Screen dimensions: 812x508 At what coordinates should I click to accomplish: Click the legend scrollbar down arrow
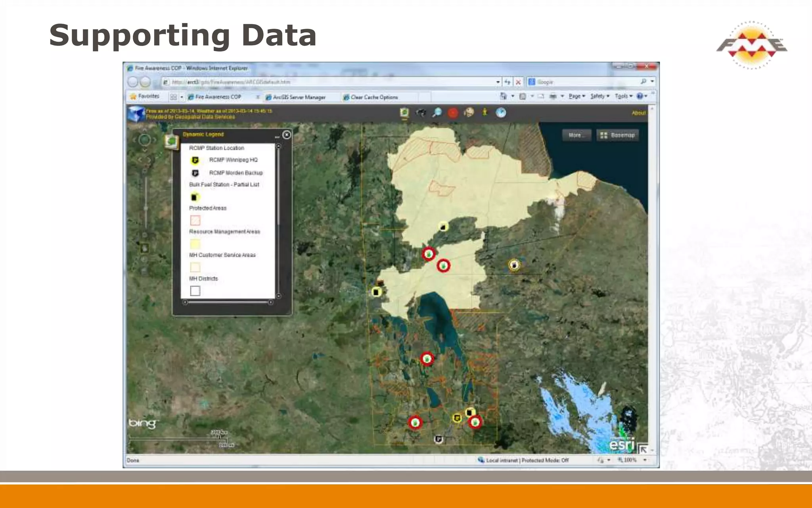coord(278,296)
